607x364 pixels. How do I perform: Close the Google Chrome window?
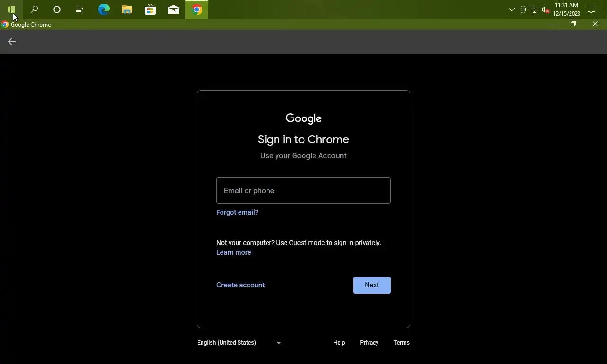[x=595, y=24]
